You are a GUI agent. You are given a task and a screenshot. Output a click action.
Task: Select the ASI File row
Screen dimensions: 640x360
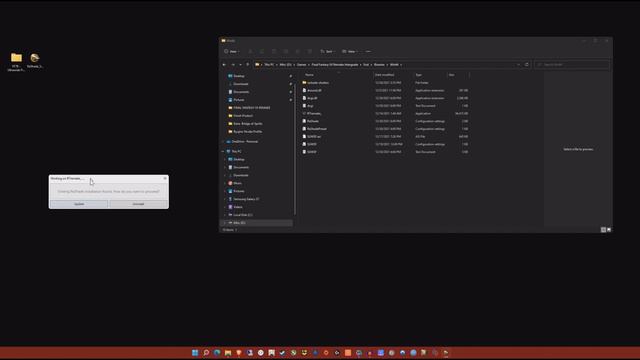[385, 136]
